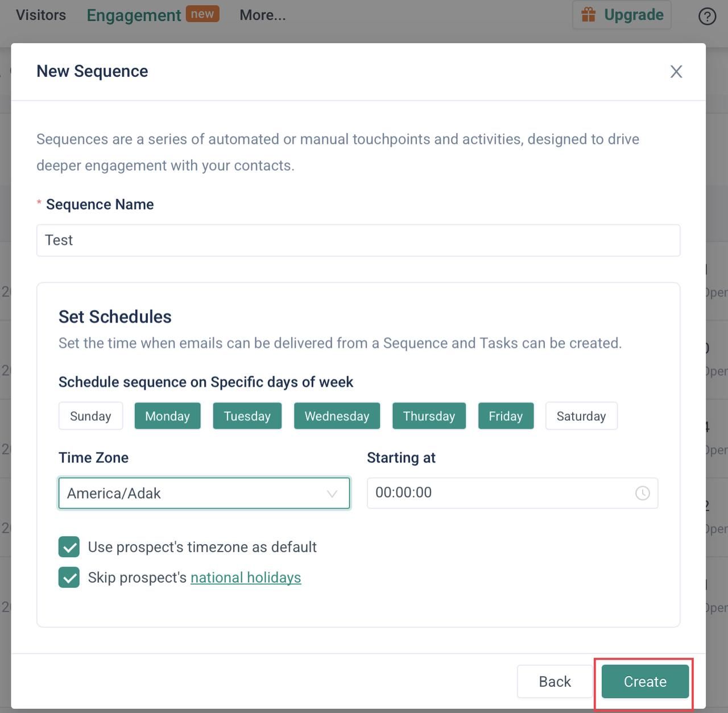Open the More... menu
Viewport: 728px width, 713px height.
(x=262, y=15)
